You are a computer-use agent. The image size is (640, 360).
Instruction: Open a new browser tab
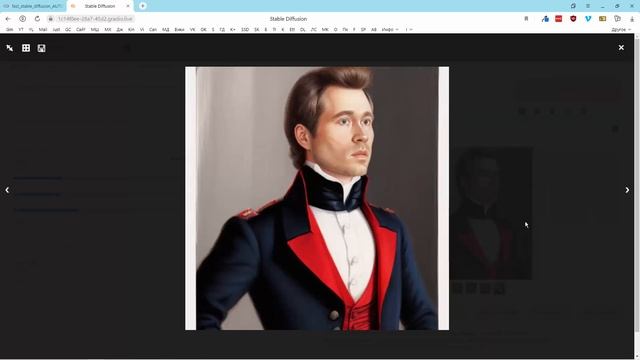click(x=142, y=6)
